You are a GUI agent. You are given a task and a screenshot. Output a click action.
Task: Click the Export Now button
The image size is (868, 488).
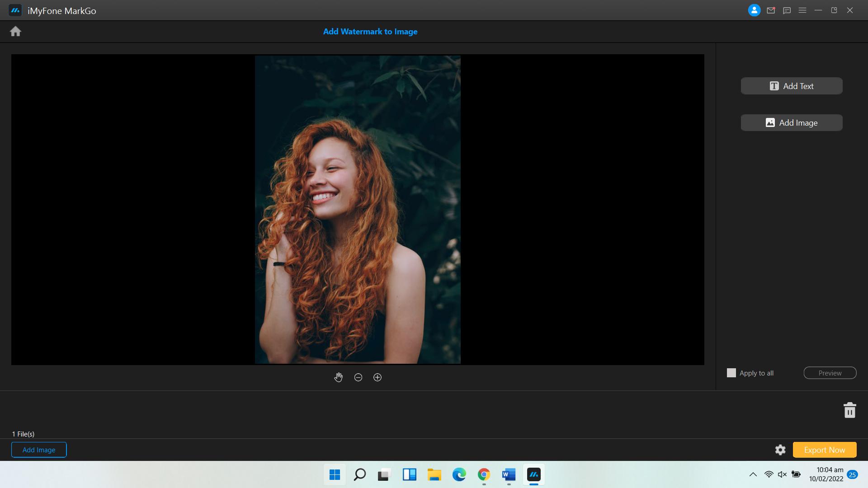click(x=825, y=450)
